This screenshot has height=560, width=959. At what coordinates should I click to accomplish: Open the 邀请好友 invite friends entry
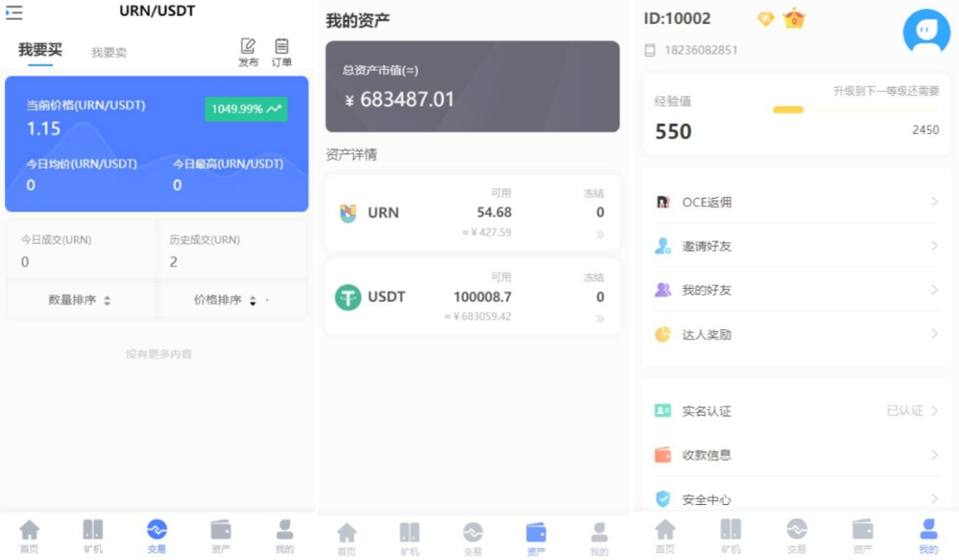[796, 246]
